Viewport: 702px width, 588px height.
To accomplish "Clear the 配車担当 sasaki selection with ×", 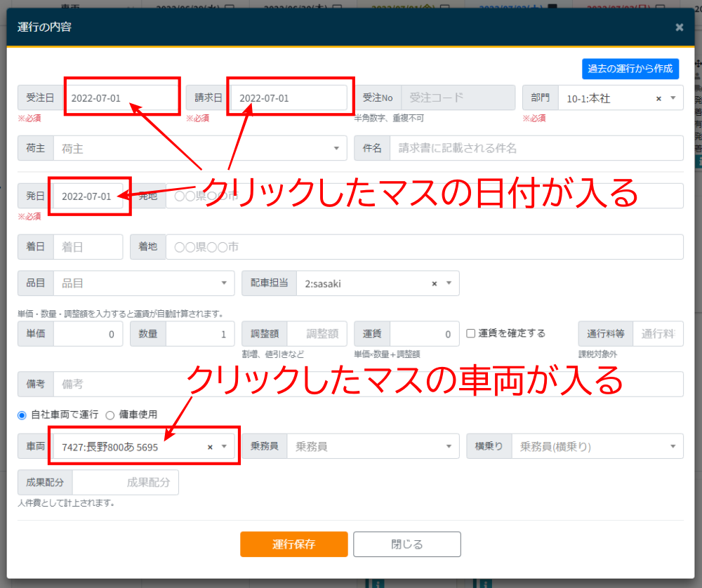I will pos(434,283).
